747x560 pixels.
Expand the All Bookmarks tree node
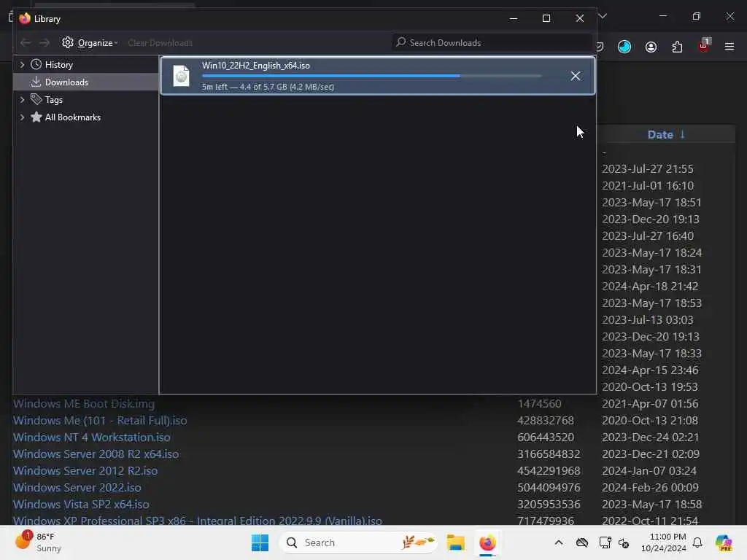point(22,117)
